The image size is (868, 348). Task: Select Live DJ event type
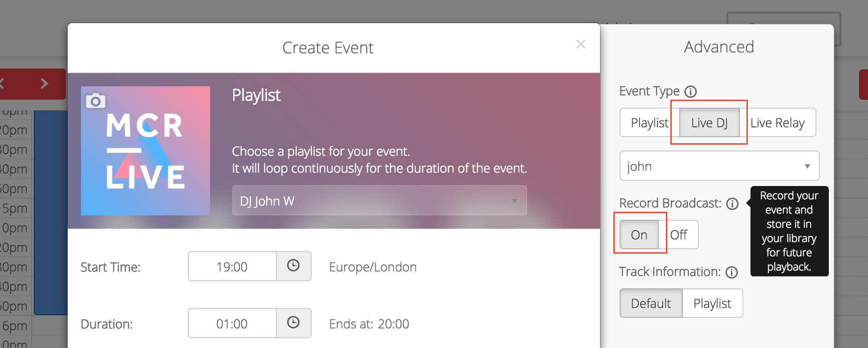(710, 122)
